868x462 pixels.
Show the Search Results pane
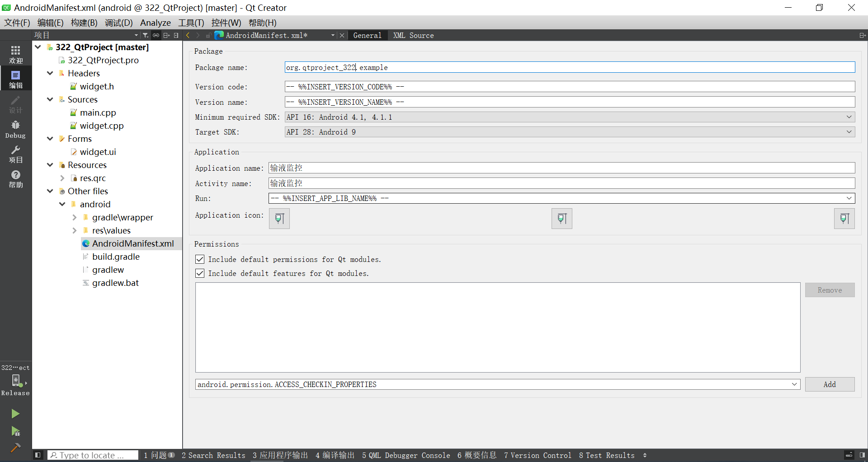point(213,455)
